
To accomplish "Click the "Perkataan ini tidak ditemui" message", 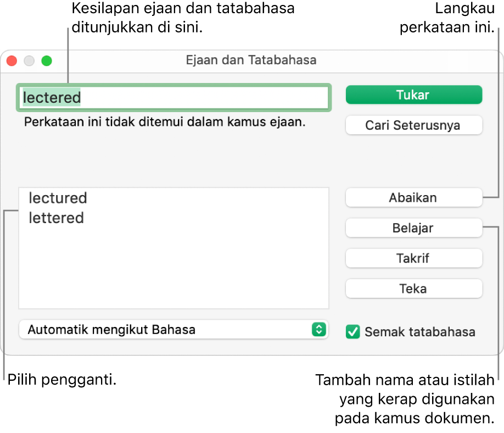I will 164,122.
